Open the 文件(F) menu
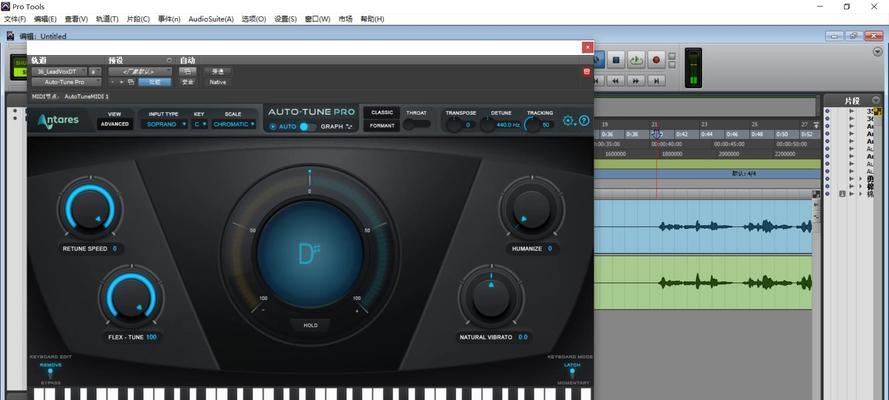 coord(15,19)
